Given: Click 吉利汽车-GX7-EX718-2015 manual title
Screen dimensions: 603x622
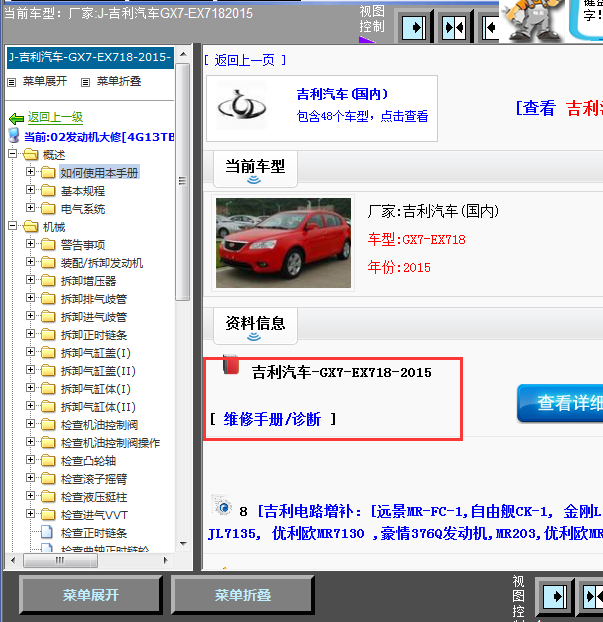Looking at the screenshot, I should (x=342, y=372).
